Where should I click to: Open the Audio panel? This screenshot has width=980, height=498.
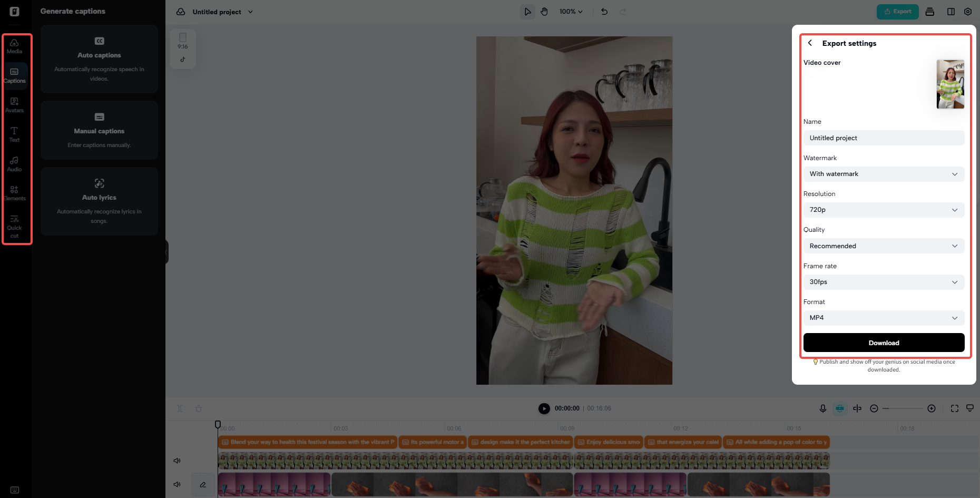(14, 164)
